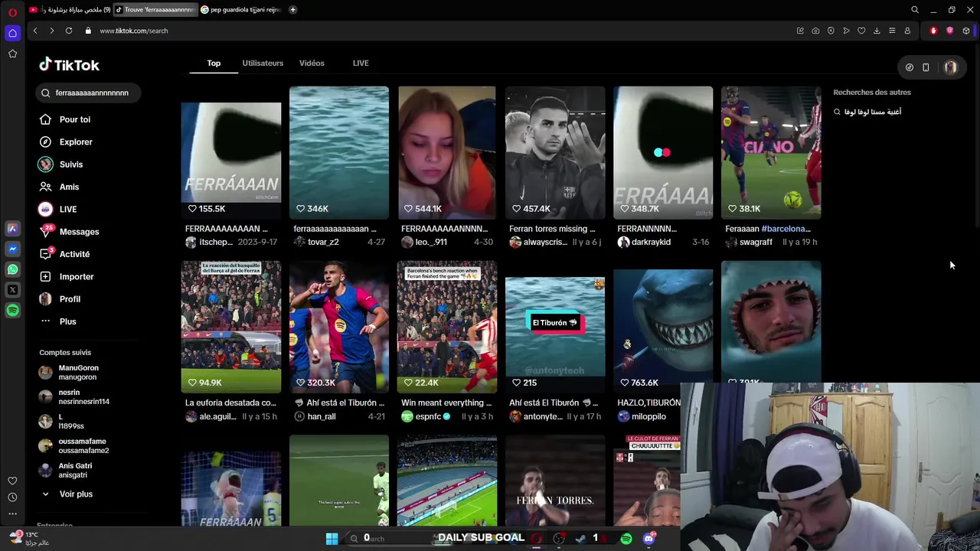Open Ferran torres missing video thumbnail

(x=555, y=152)
